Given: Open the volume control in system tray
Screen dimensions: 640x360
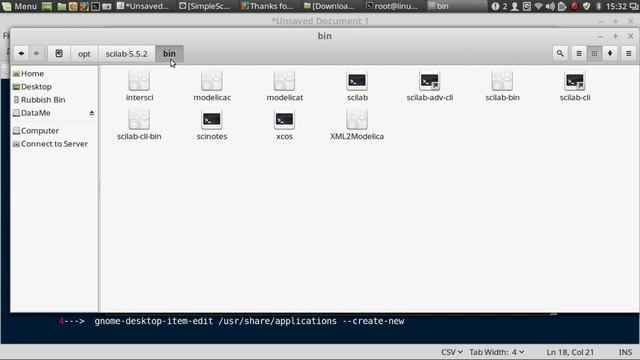Looking at the screenshot, I should coord(550,6).
